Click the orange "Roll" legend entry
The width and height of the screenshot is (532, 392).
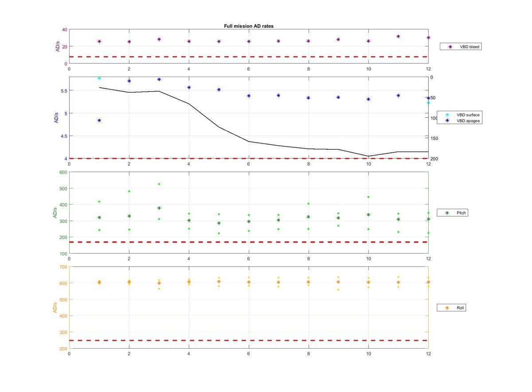pos(451,308)
